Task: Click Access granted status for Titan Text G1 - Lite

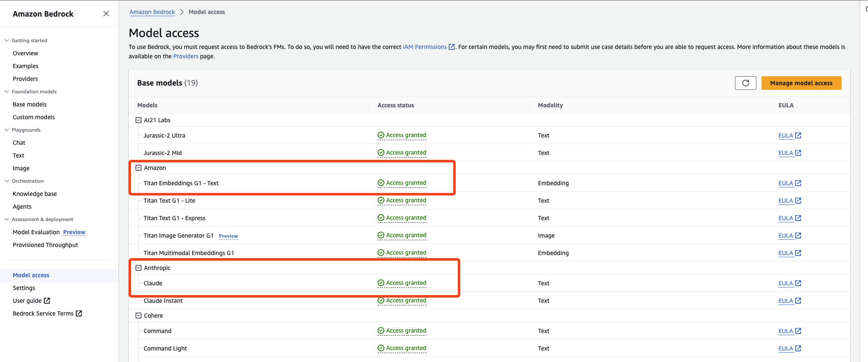Action: [x=402, y=200]
